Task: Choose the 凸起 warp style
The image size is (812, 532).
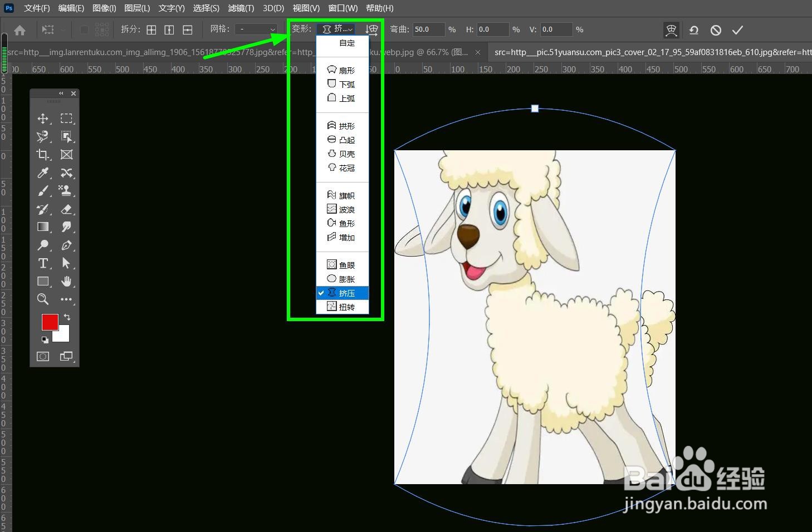Action: [x=343, y=140]
